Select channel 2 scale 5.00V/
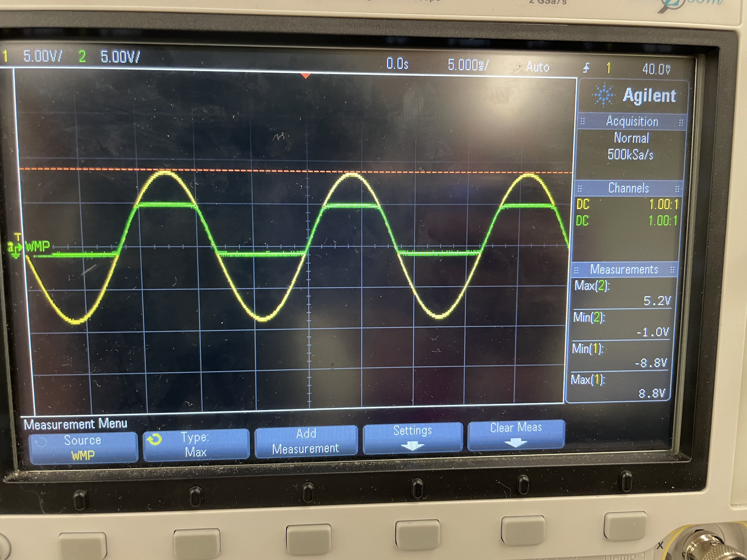 (x=120, y=57)
